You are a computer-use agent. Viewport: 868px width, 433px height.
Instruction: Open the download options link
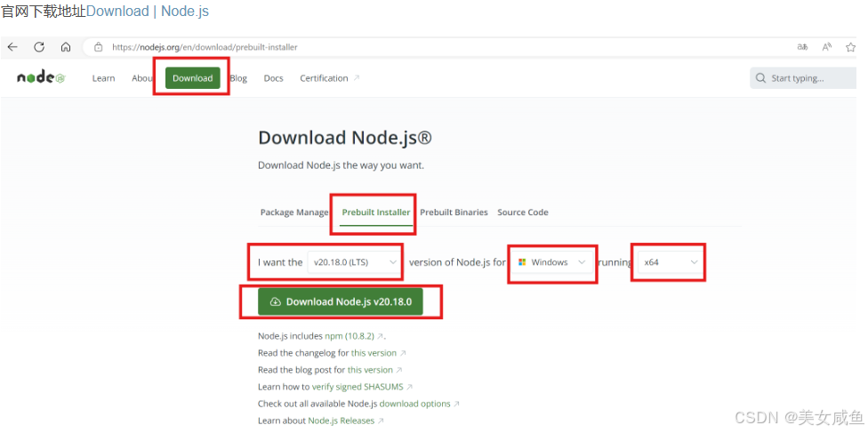click(419, 404)
